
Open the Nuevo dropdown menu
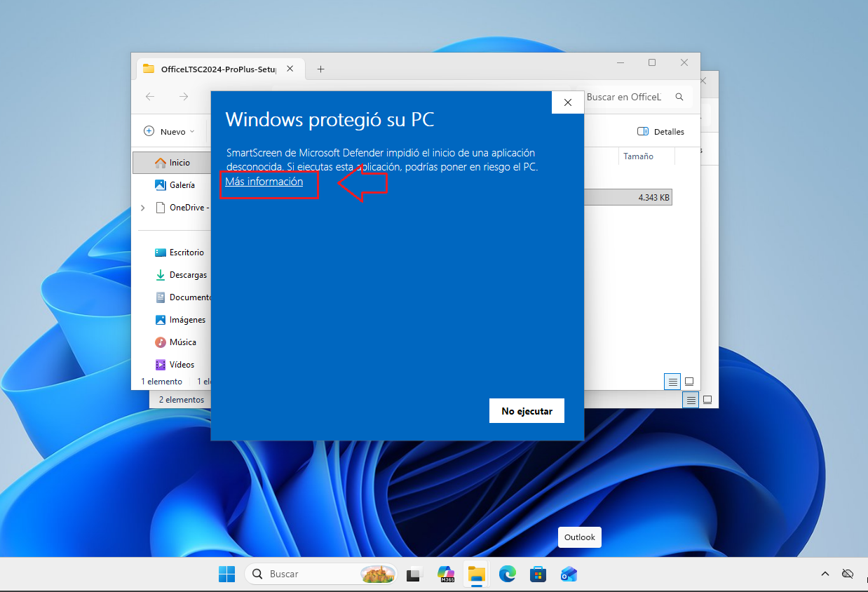(x=169, y=131)
